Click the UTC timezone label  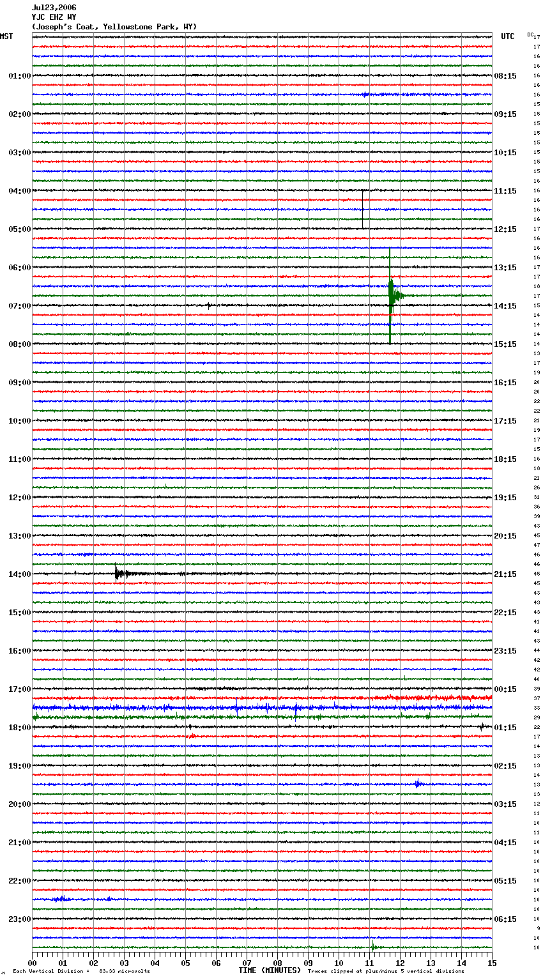pos(508,36)
